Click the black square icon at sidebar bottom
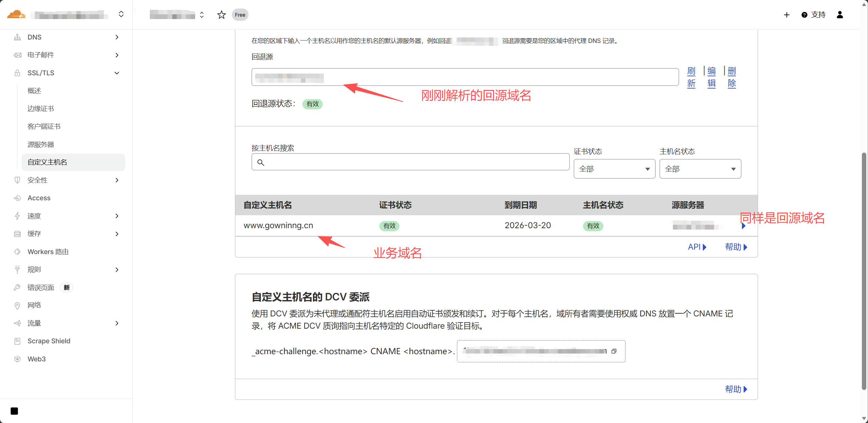Screen dimensions: 868x423 14,411
